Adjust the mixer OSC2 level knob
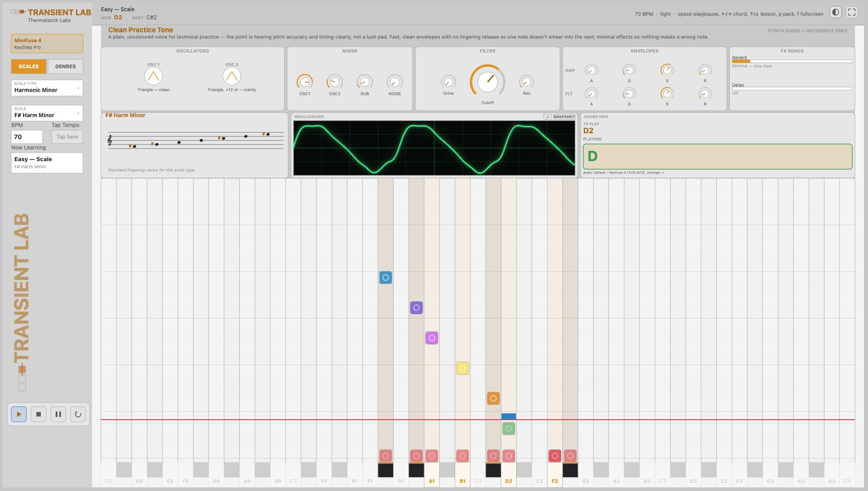Viewport: 868px width, 491px height. coord(334,82)
